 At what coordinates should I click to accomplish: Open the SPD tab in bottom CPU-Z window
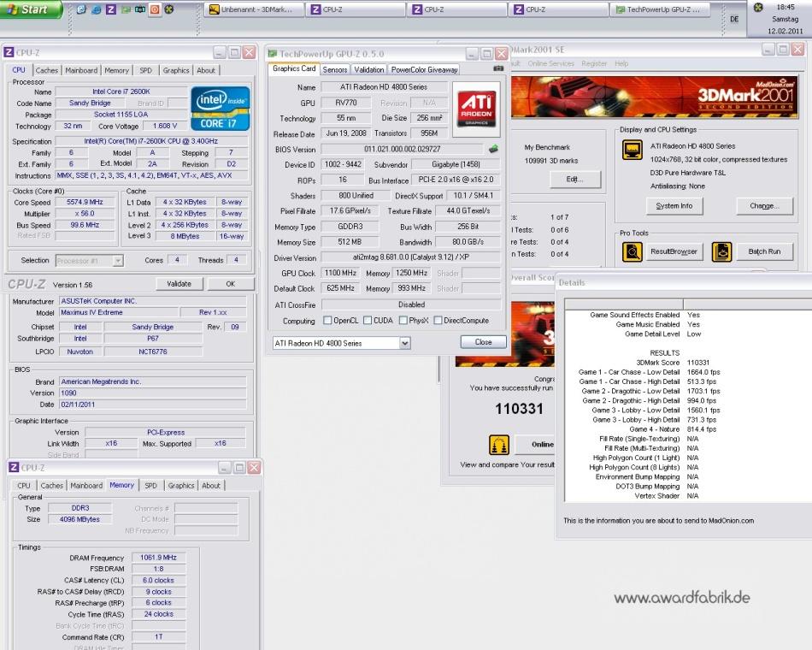(150, 486)
